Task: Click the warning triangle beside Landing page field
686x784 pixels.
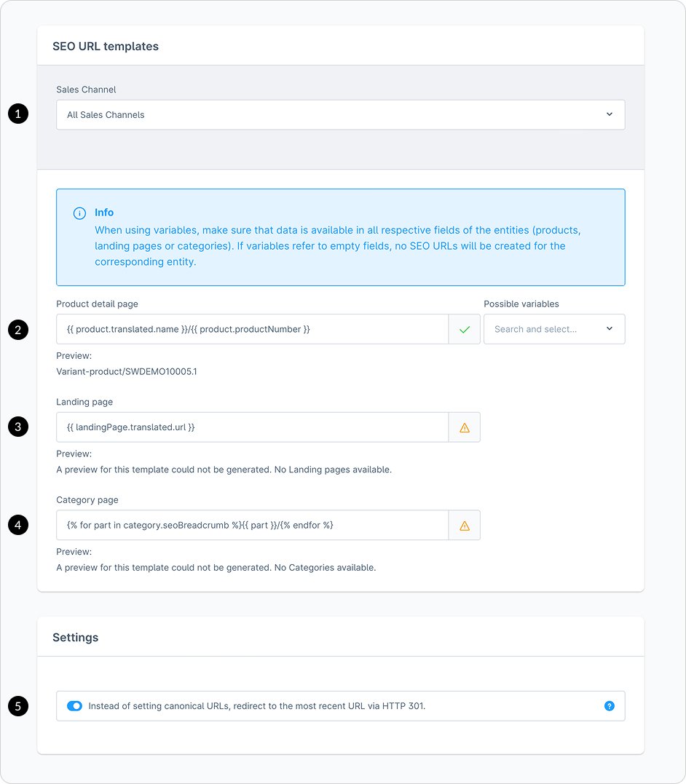Action: pos(465,428)
